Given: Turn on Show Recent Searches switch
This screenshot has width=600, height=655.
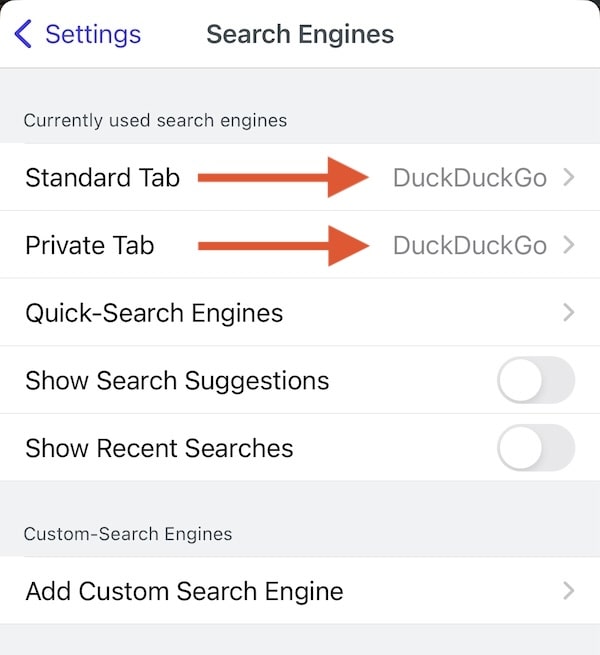Looking at the screenshot, I should 536,447.
